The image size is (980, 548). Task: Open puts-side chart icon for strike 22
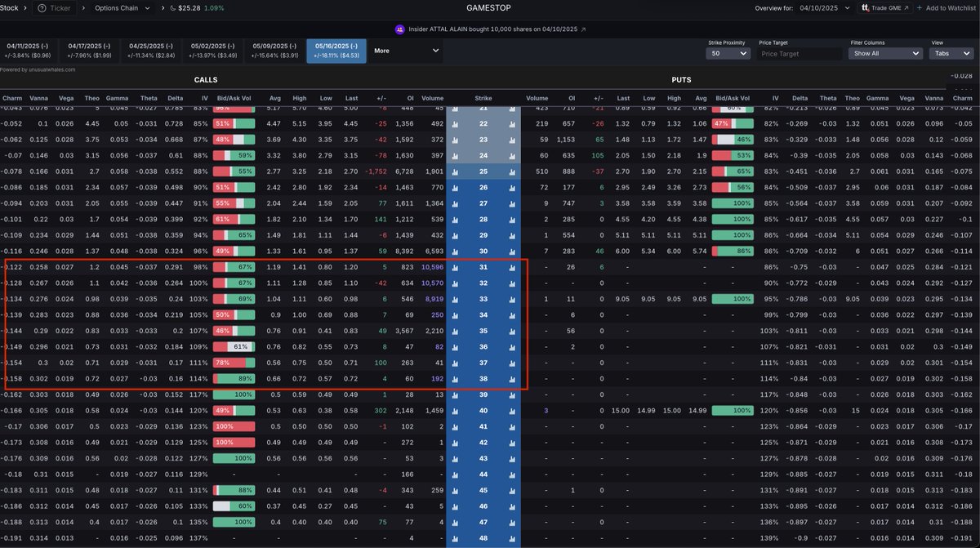pos(512,124)
